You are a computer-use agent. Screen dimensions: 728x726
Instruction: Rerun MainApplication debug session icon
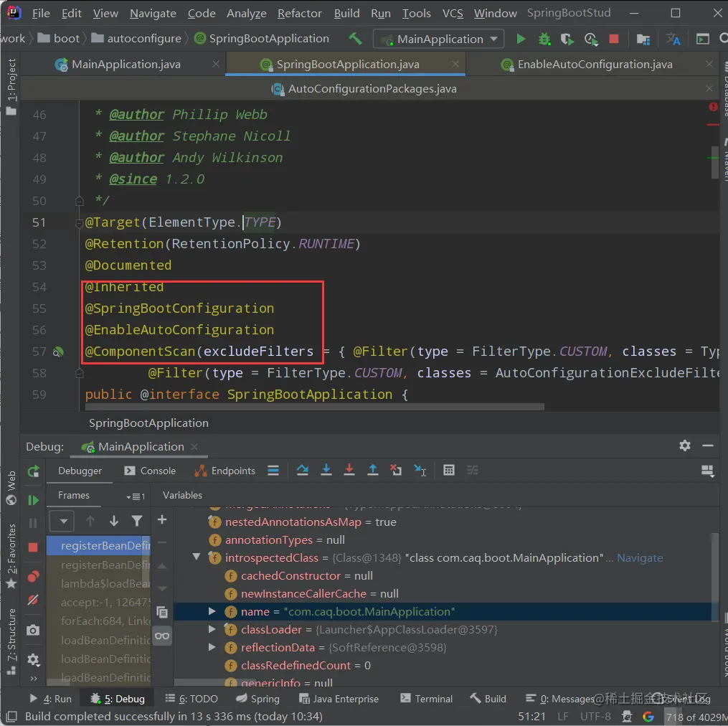coord(33,472)
